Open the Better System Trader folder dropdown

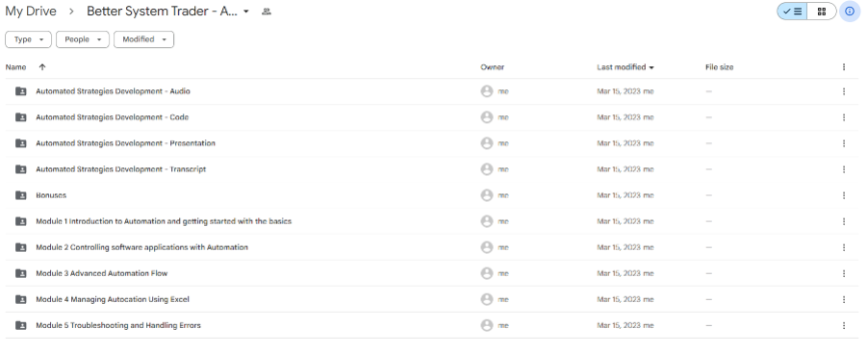pyautogui.click(x=245, y=12)
